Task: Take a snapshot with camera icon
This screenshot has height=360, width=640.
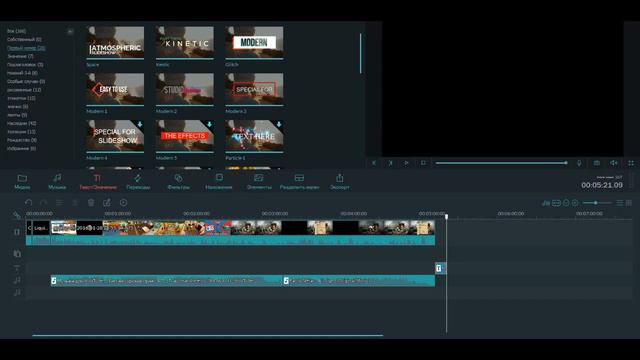Action: point(596,163)
